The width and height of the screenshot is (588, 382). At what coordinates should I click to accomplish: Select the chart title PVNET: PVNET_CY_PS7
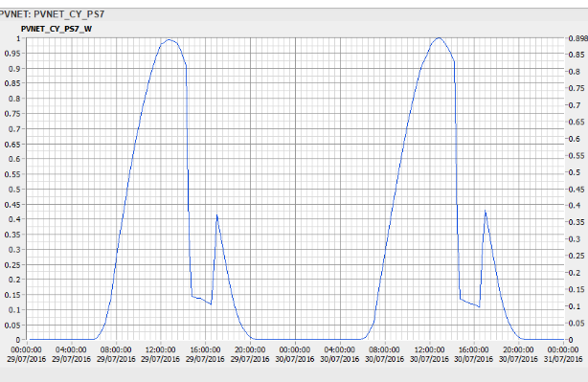tap(52, 14)
